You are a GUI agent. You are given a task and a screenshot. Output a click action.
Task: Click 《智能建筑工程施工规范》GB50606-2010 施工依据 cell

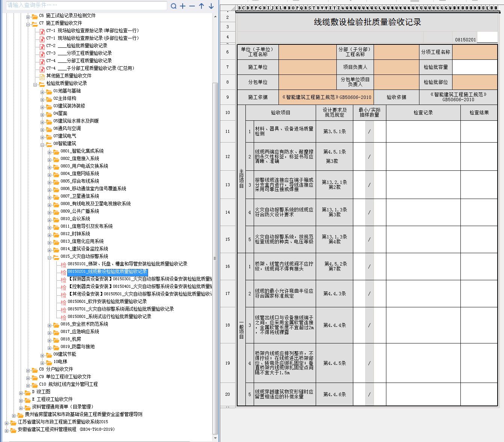pos(327,97)
